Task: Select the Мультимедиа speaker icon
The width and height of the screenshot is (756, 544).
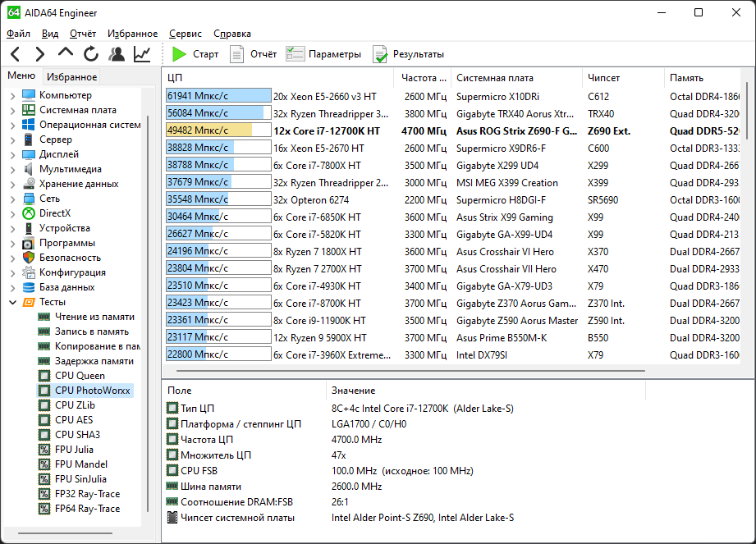Action: point(29,169)
